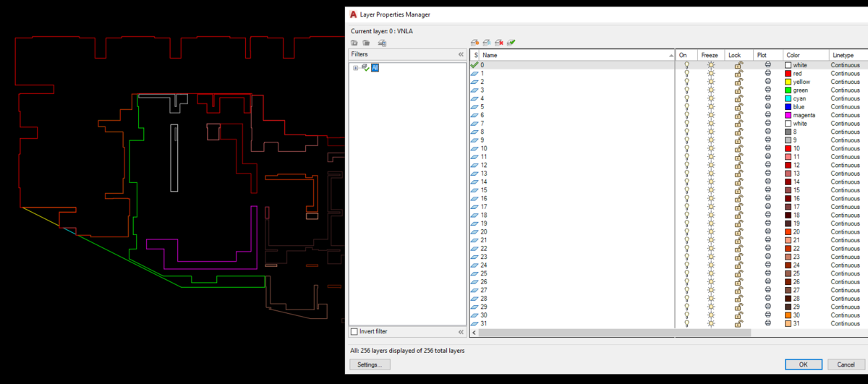Click New Layer Frozen in All Viewports icon
This screenshot has width=868, height=384.
pyautogui.click(x=488, y=43)
